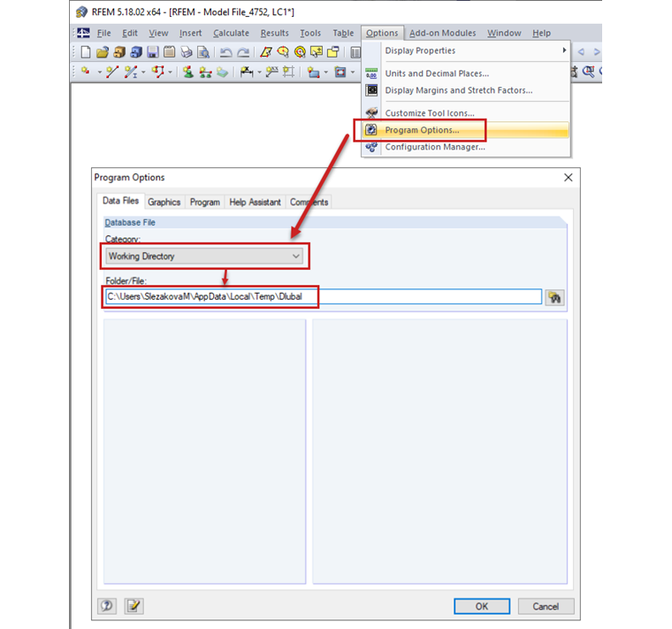Open the Help menu
Image resolution: width=672 pixels, height=629 pixels.
(541, 33)
